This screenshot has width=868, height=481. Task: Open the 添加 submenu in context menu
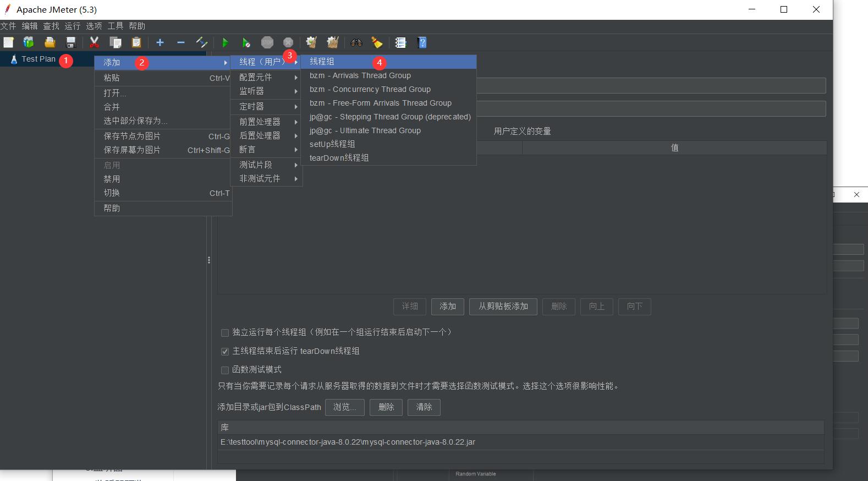click(x=163, y=63)
